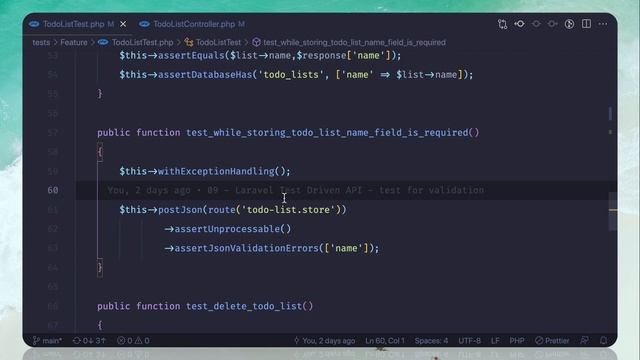This screenshot has height=360, width=640.
Task: Click the Prettier status bar item
Action: (552, 340)
